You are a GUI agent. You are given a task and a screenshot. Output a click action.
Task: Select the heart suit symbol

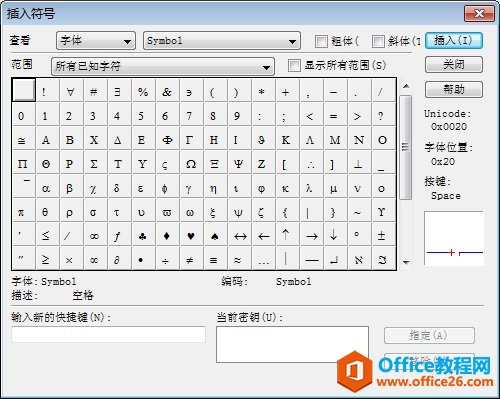[191, 236]
